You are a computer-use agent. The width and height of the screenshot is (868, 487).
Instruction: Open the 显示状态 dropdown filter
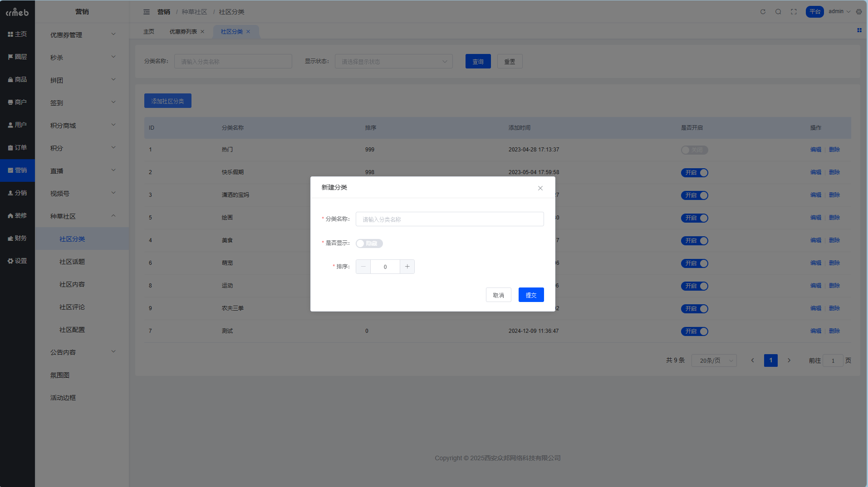393,62
